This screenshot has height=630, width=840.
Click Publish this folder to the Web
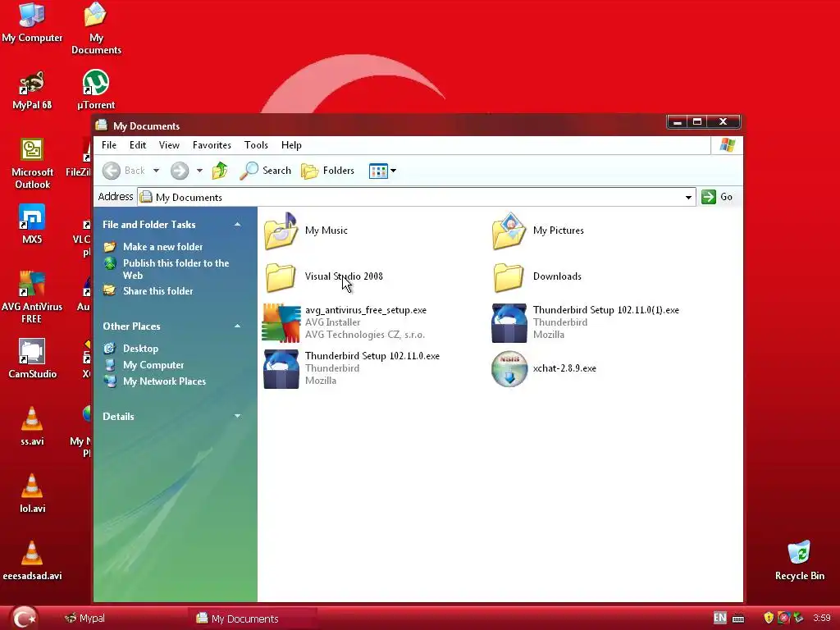click(x=176, y=269)
